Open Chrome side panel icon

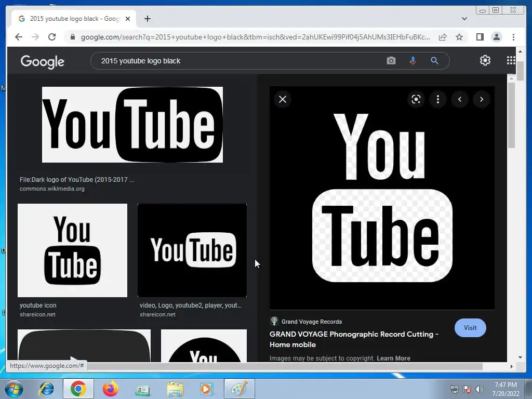480,37
